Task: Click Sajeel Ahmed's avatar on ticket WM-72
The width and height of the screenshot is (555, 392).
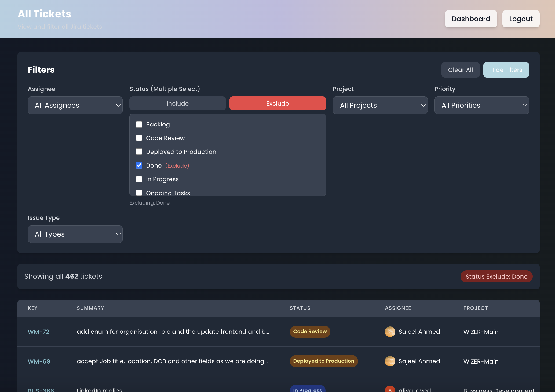Action: [x=390, y=332]
